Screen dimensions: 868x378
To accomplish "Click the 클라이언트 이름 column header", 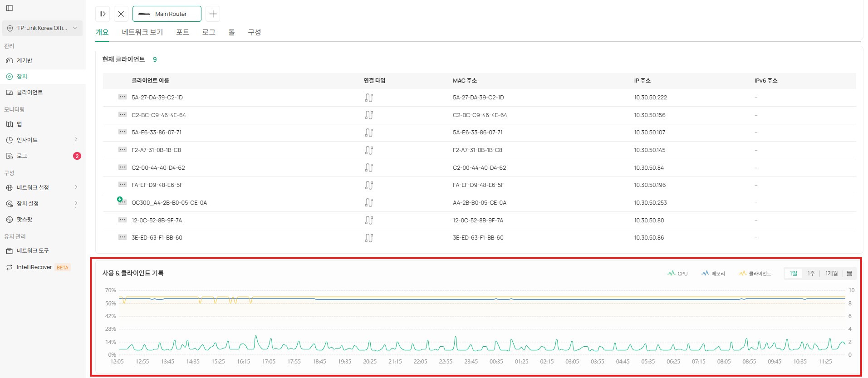I will (x=150, y=81).
